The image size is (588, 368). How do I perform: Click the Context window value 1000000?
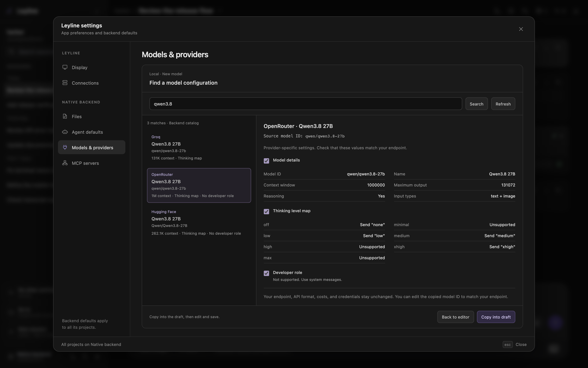click(x=376, y=185)
